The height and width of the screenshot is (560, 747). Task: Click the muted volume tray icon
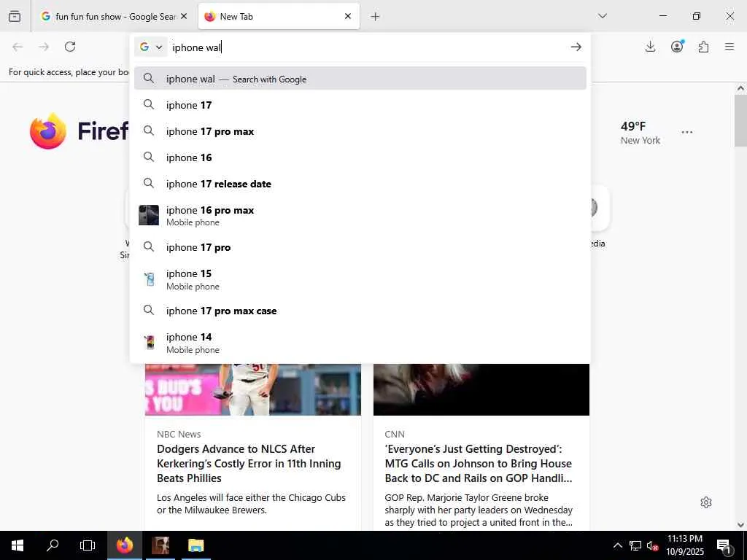[652, 545]
